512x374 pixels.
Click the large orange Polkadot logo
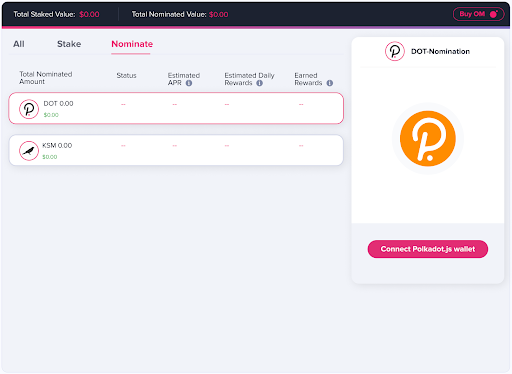428,139
